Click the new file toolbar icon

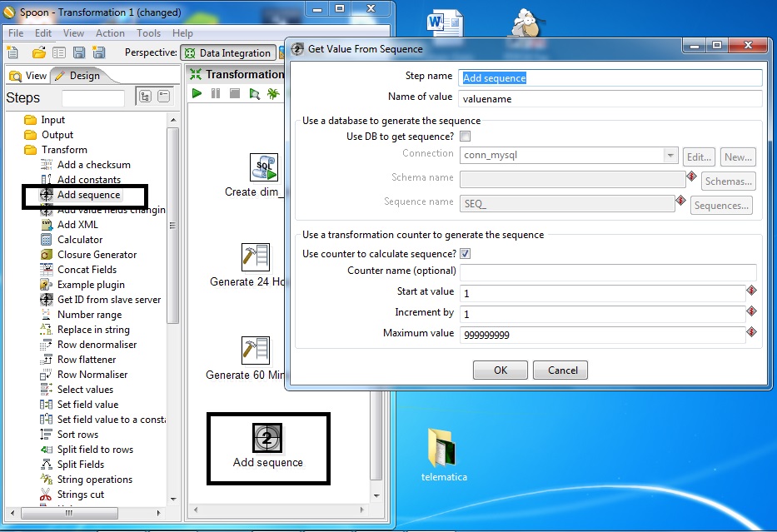[12, 52]
